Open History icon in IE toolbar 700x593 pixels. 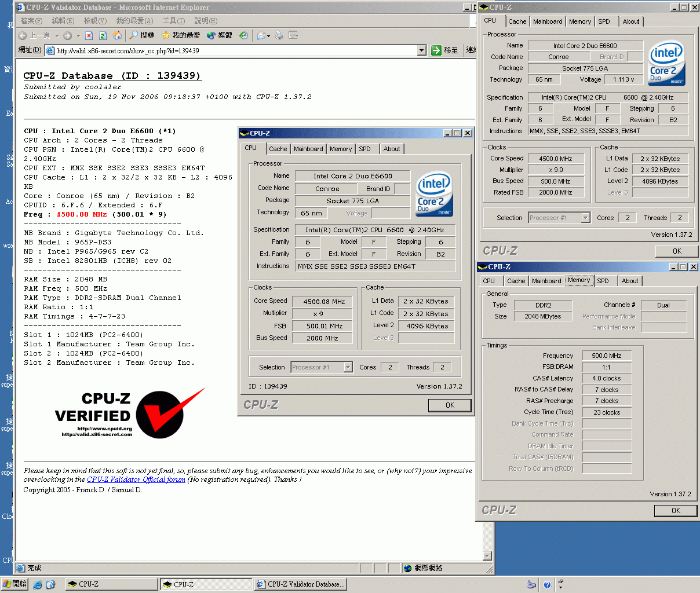(243, 35)
